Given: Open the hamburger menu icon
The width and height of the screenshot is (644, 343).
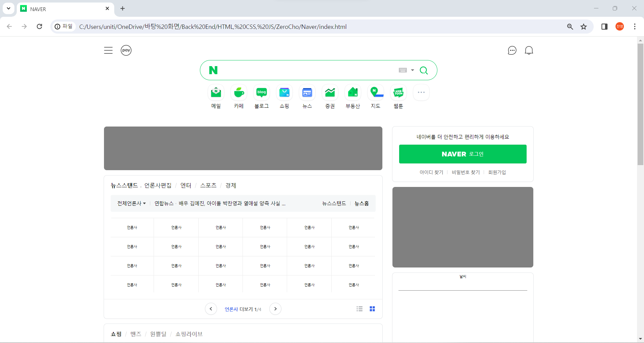Looking at the screenshot, I should (108, 50).
